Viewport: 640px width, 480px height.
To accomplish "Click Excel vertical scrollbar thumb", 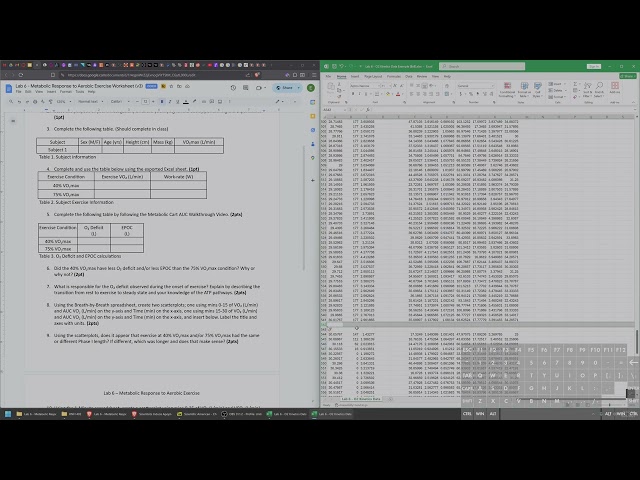I will pos(637,342).
